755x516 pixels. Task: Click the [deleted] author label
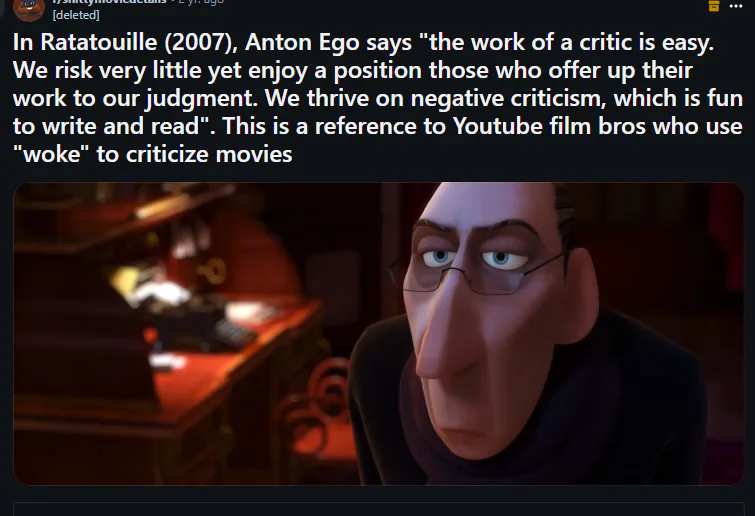click(x=76, y=15)
